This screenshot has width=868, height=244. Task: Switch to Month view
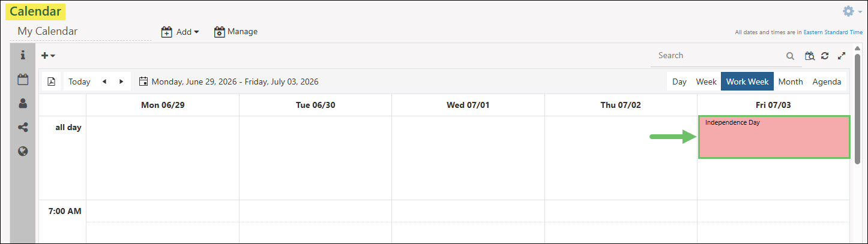[790, 82]
